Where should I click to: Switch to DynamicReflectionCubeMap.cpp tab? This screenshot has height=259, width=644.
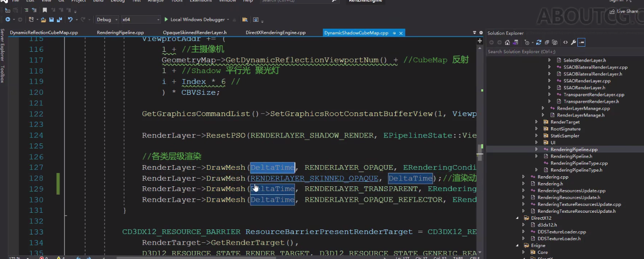click(x=44, y=33)
